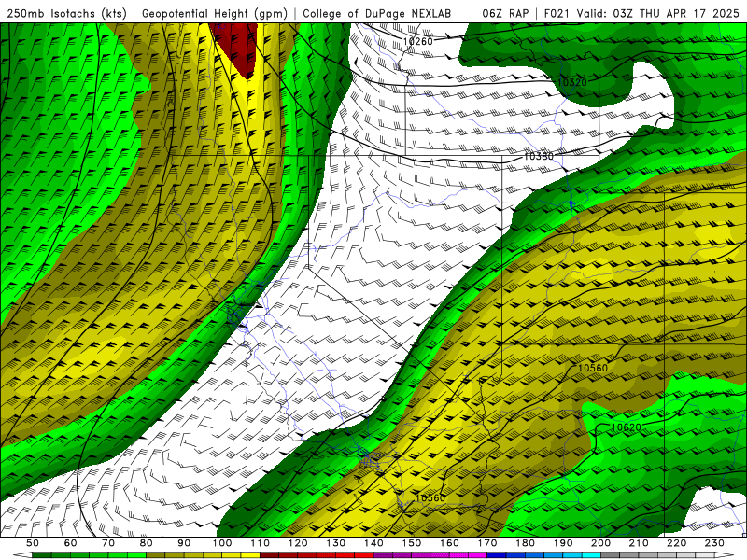Click the 140 label on the color scale
The height and width of the screenshot is (560, 747).
coord(373,543)
